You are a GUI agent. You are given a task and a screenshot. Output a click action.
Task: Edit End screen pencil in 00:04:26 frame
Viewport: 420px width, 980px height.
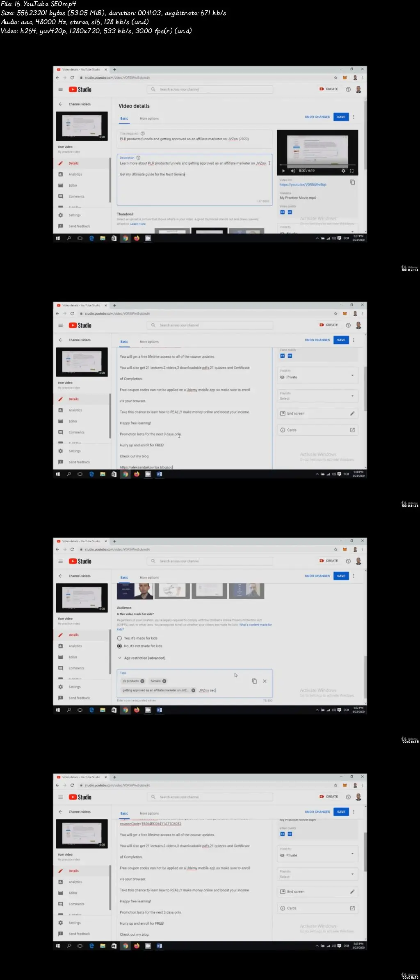click(352, 413)
